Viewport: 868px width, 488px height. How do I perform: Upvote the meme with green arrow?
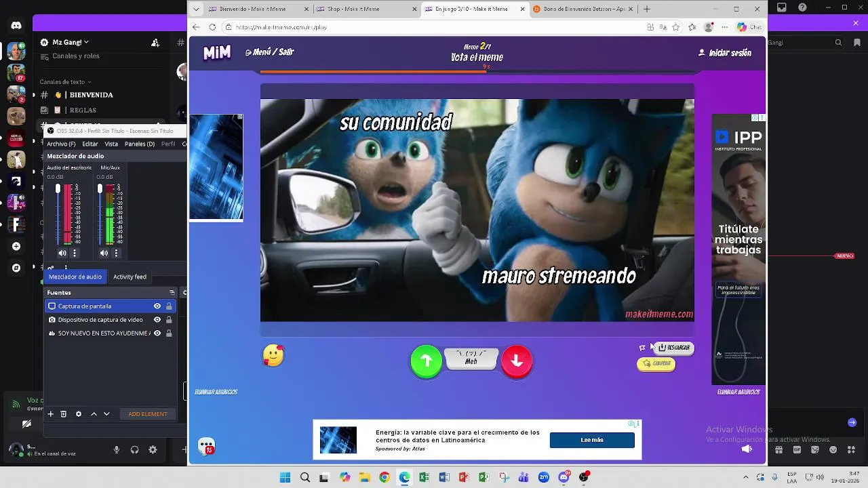(x=427, y=361)
